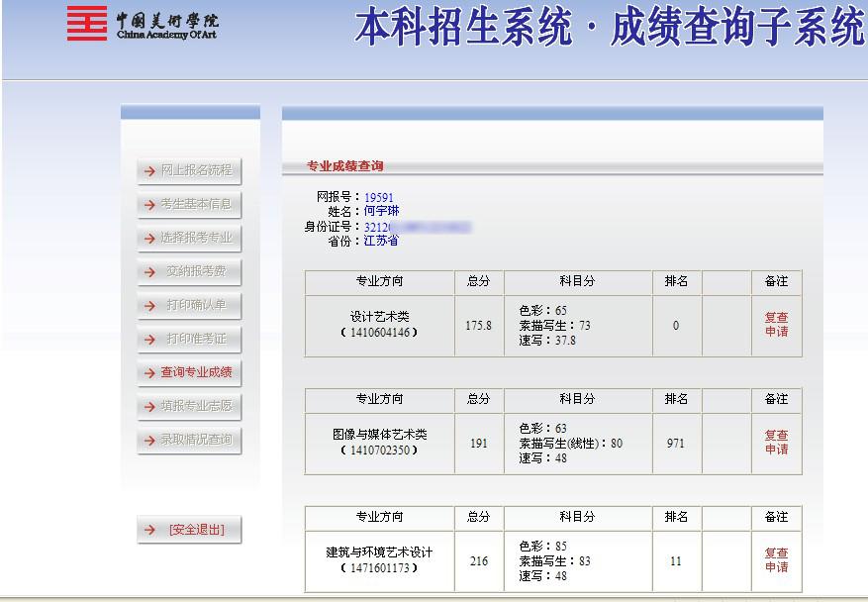The width and height of the screenshot is (868, 602).
Task: Click the province value 江苏省
Action: pyautogui.click(x=381, y=241)
